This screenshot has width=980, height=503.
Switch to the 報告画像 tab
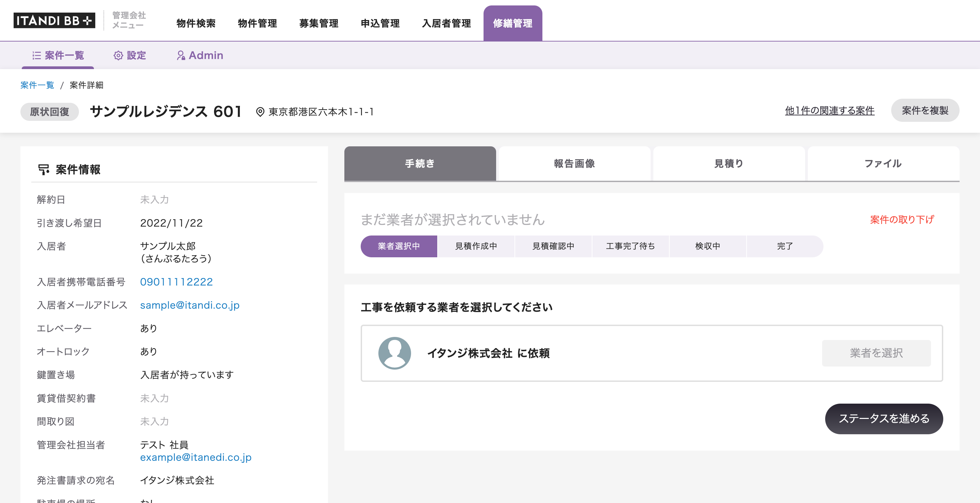coord(574,164)
